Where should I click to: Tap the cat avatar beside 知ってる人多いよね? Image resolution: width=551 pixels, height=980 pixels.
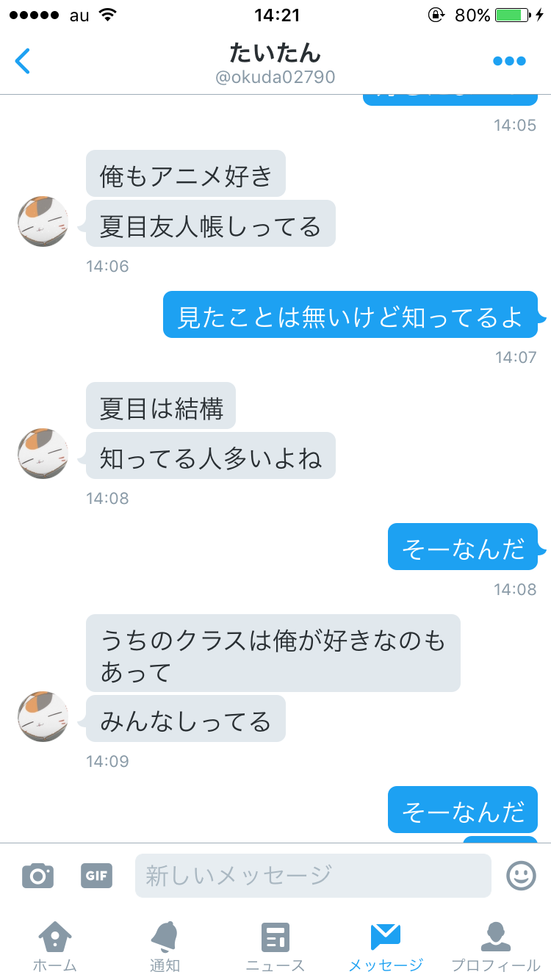pyautogui.click(x=43, y=454)
